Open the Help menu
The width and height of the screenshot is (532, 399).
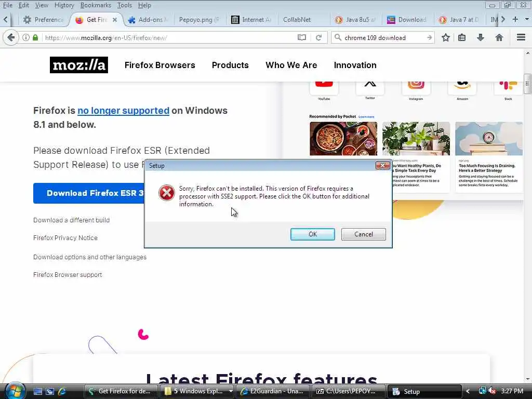point(144,5)
